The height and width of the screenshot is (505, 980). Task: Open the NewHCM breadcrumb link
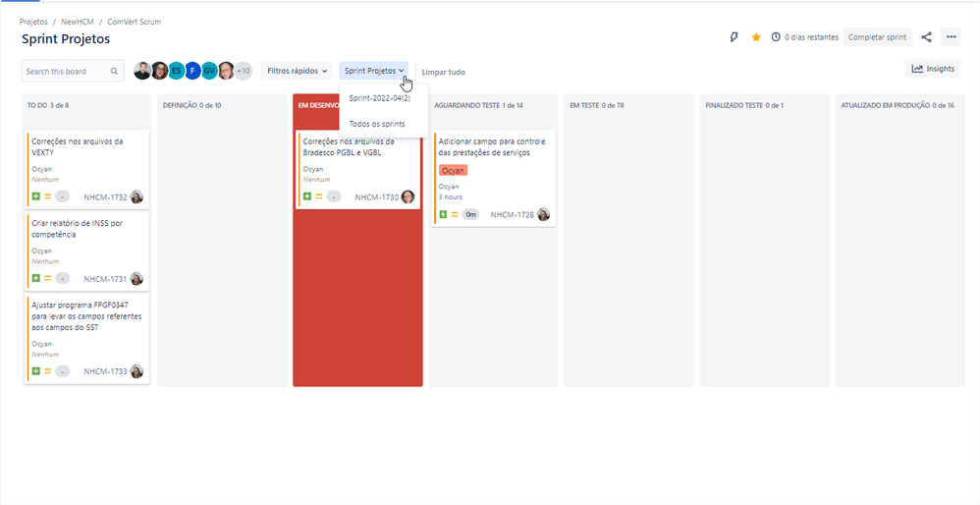[78, 22]
